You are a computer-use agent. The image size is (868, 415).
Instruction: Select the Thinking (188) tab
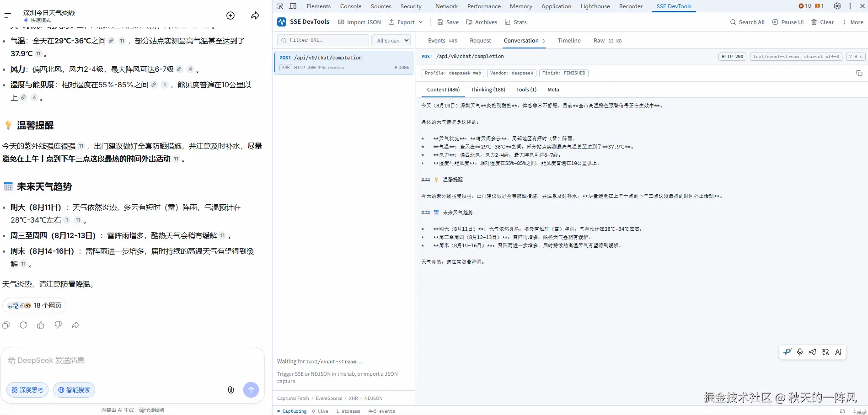[x=488, y=90]
